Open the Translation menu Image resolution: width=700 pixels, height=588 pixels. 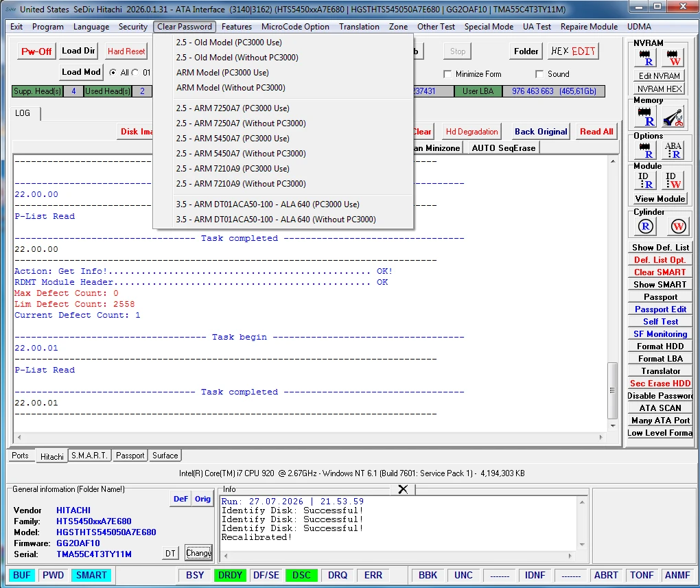point(359,27)
